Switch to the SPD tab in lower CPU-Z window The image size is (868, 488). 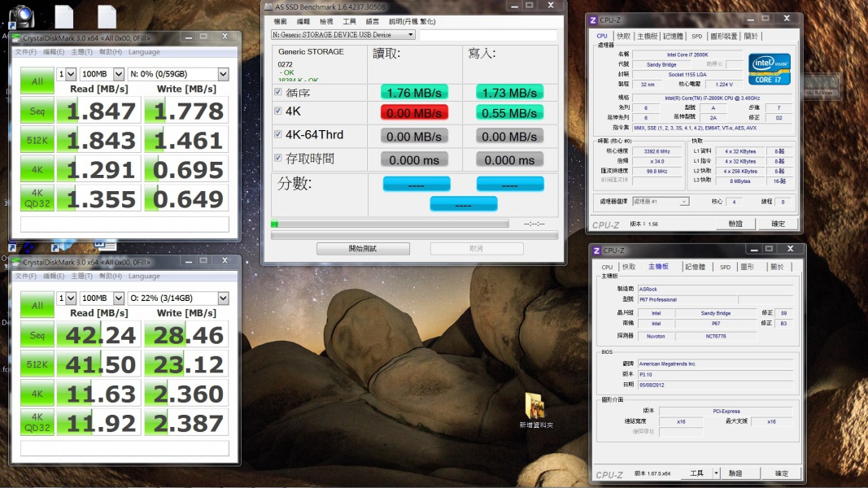[725, 268]
